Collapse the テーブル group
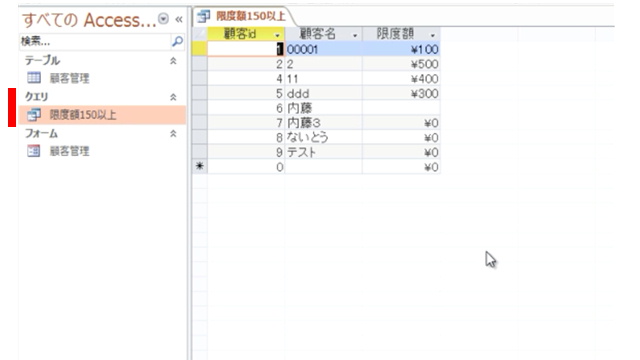 (x=173, y=61)
